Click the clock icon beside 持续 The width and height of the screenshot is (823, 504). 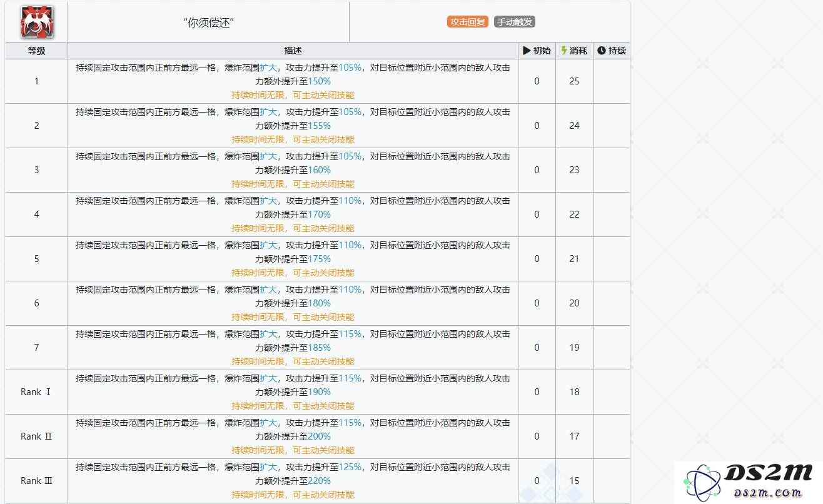click(602, 51)
